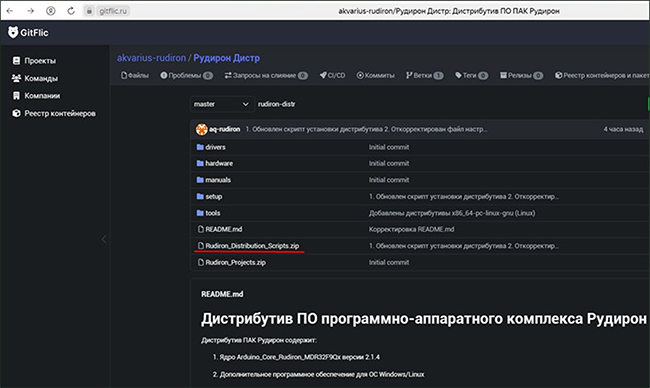Open the tools commit about x86_64-pc-linux-gnu
The width and height of the screenshot is (650, 388).
point(452,213)
